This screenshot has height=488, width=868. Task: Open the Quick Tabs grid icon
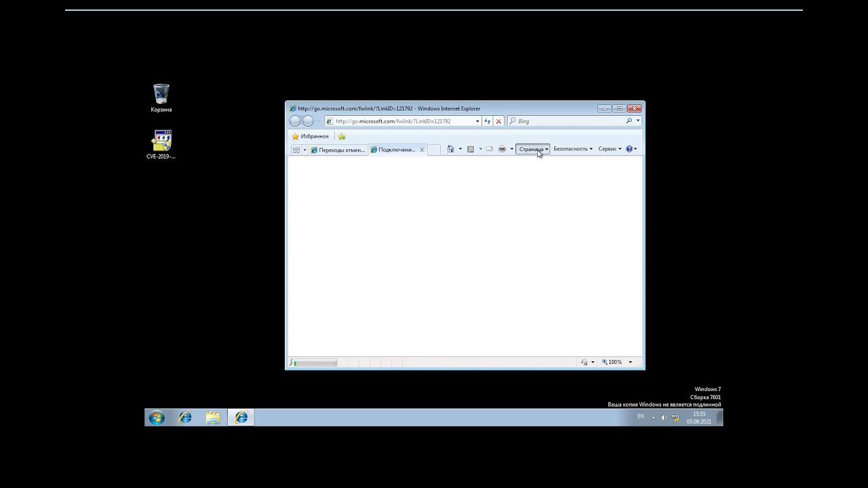296,150
